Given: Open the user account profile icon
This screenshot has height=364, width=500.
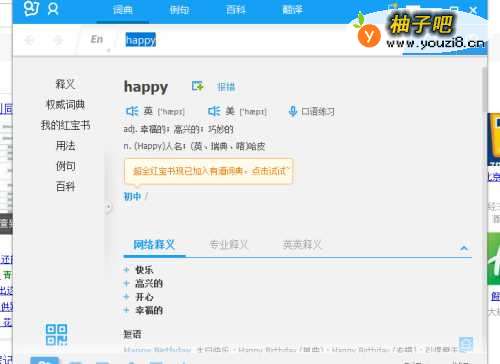Looking at the screenshot, I should tap(53, 9).
